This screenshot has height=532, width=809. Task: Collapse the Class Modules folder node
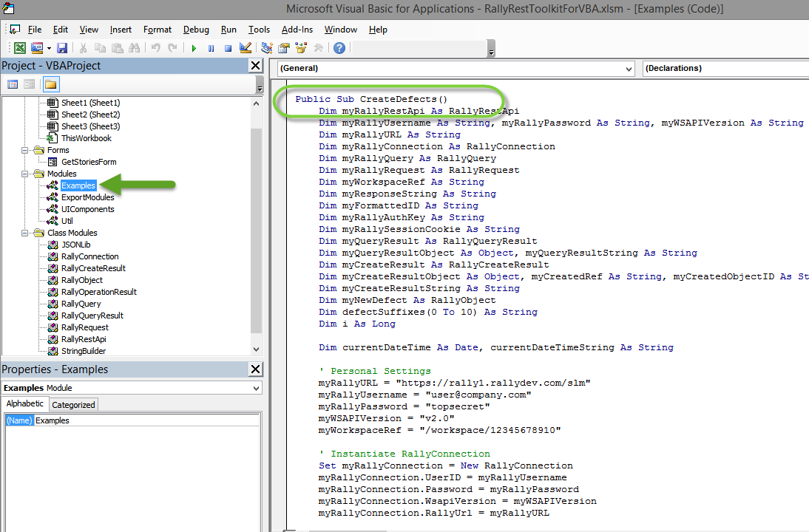pyautogui.click(x=24, y=233)
